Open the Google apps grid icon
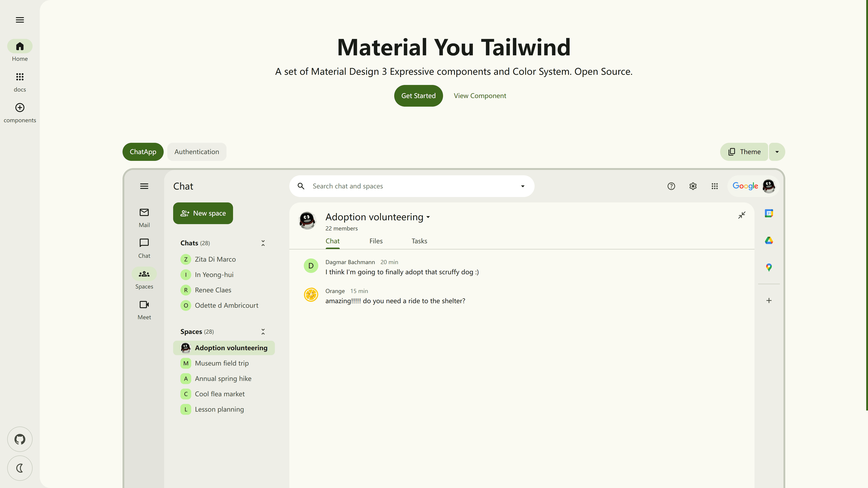The image size is (868, 488). tap(715, 186)
